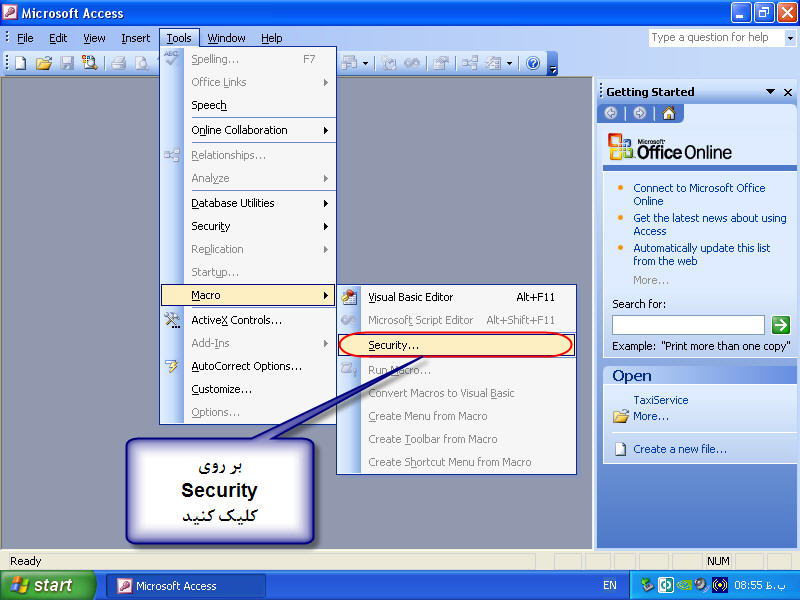The width and height of the screenshot is (800, 600).
Task: Click the Save floppy disk toolbar icon
Action: pos(67,63)
